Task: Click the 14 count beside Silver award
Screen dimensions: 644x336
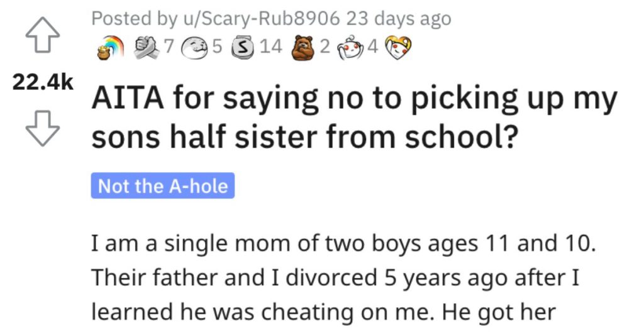Action: coord(271,46)
